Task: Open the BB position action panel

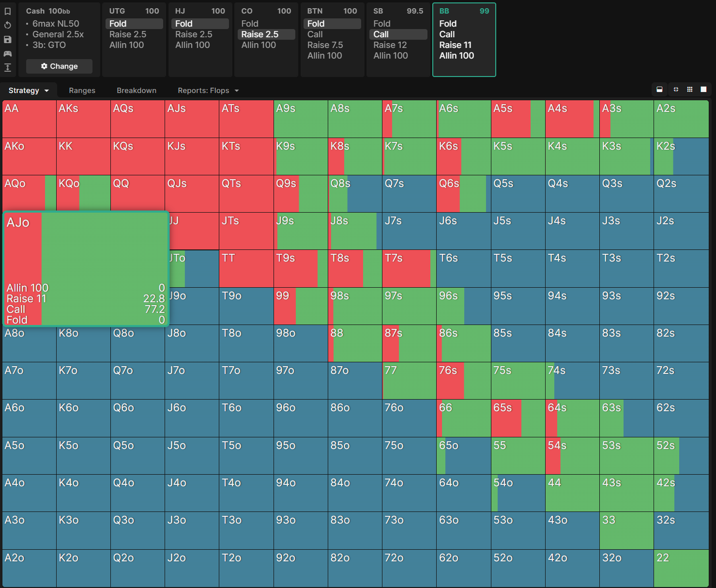Action: [x=464, y=40]
